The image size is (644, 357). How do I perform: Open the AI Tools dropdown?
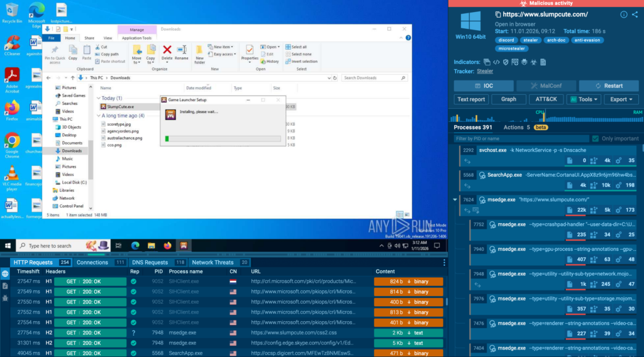tap(584, 99)
